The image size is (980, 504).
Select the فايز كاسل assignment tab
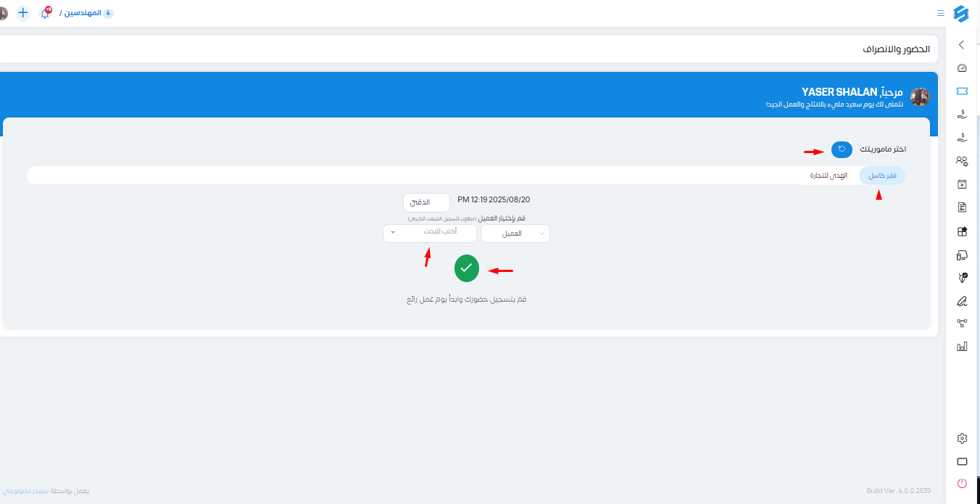(x=882, y=175)
